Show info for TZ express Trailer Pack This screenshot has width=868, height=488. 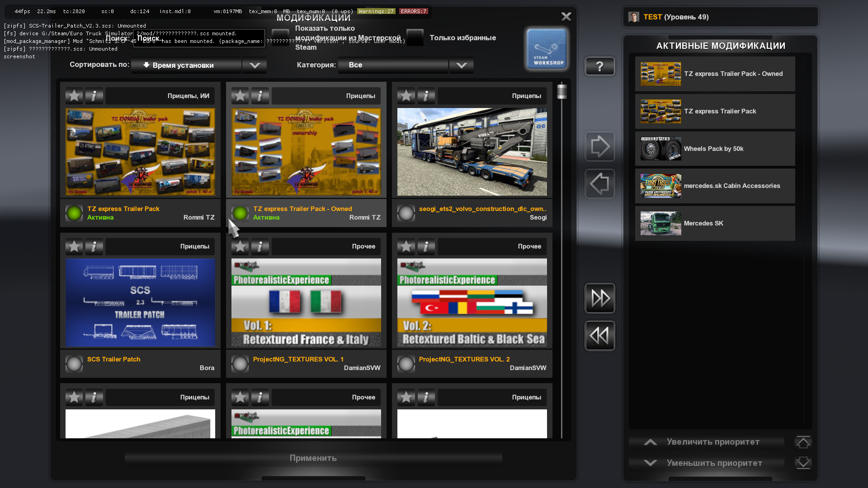(x=94, y=96)
